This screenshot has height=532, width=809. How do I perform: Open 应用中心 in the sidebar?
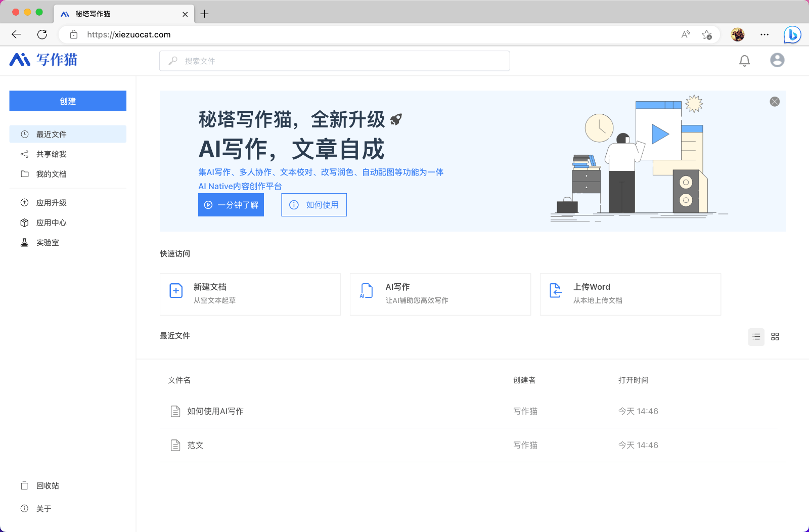pyautogui.click(x=68, y=223)
